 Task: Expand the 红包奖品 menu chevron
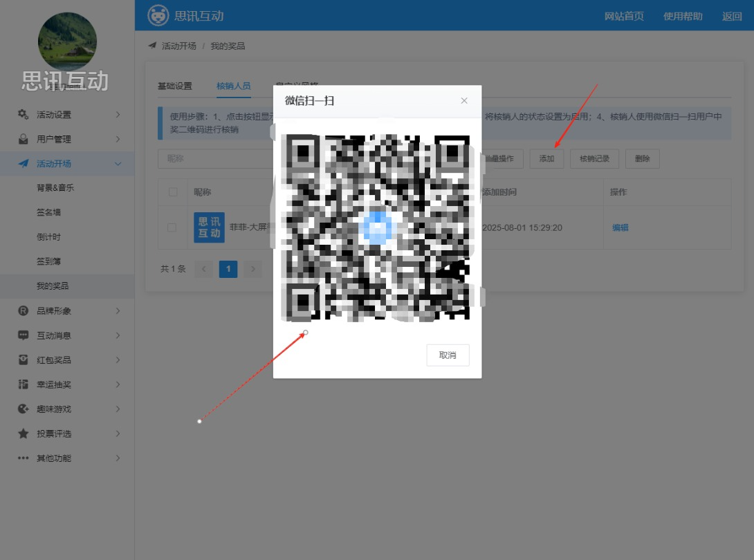point(118,360)
